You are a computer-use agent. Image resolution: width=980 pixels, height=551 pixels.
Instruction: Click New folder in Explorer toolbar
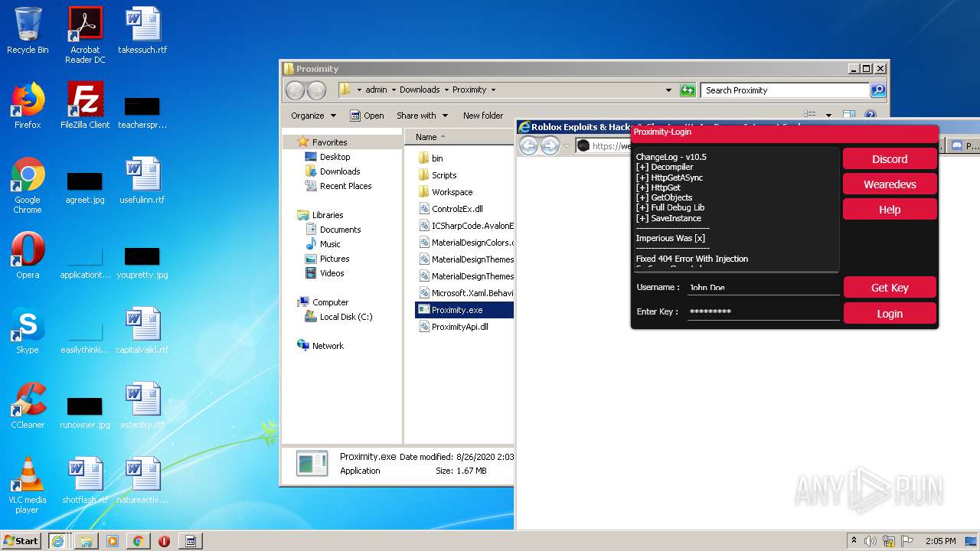(483, 116)
